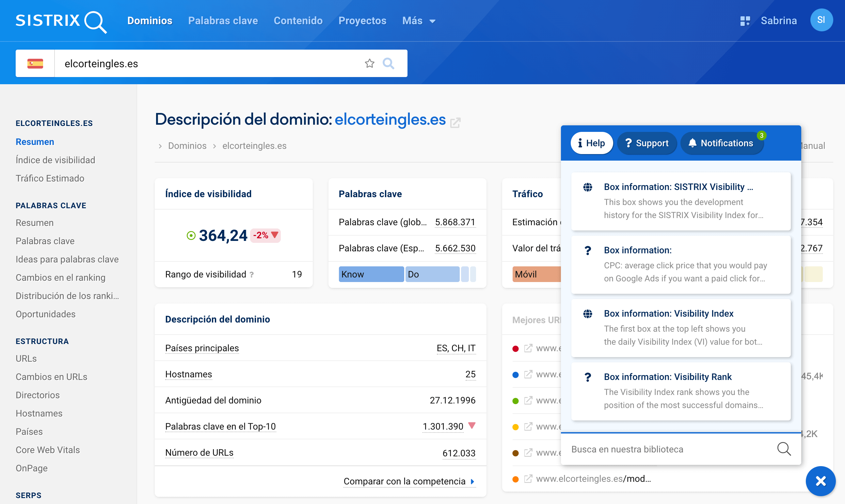Close help panel with blue X button
The image size is (845, 504).
coord(821,481)
